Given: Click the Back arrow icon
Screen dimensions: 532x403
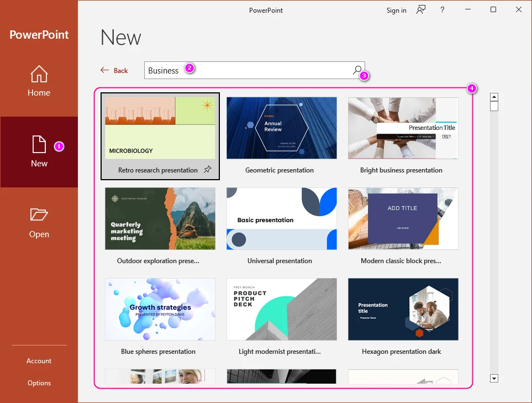Looking at the screenshot, I should pyautogui.click(x=104, y=70).
